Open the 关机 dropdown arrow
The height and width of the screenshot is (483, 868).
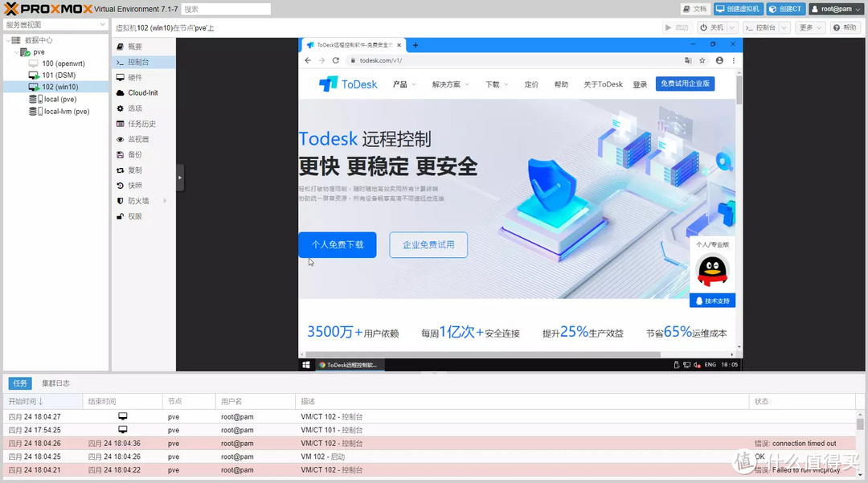(x=732, y=27)
